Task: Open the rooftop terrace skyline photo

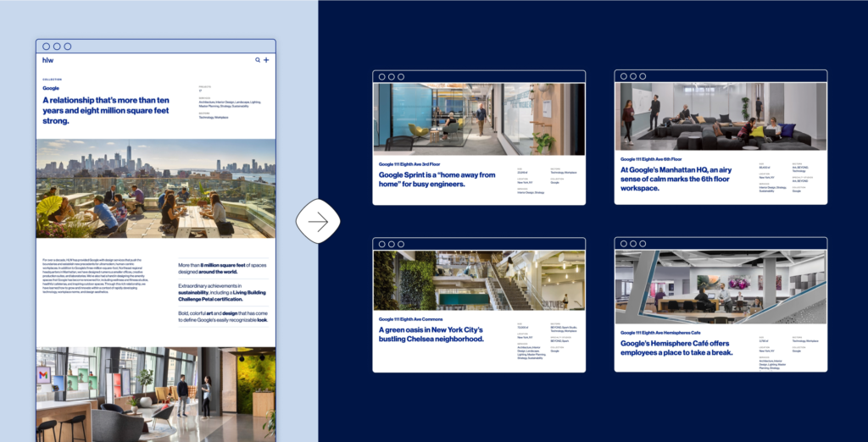Action: click(x=156, y=189)
